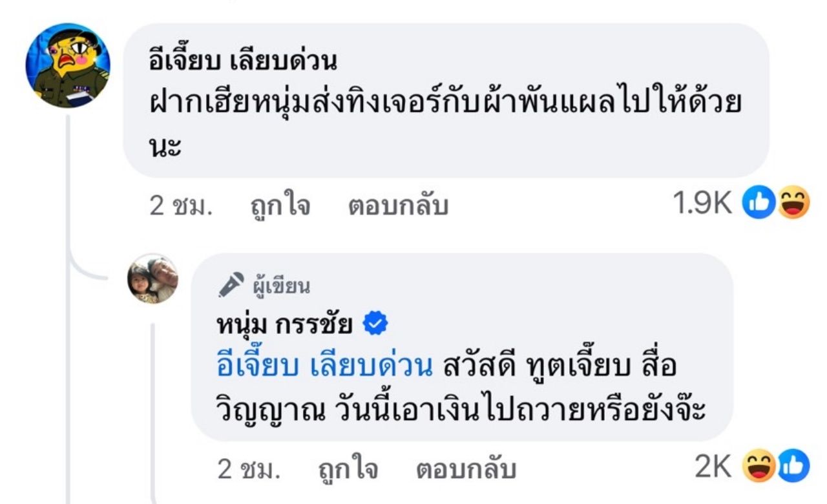
Task: Click the blue thumbs-up reaction icon beside 2K
Action: pyautogui.click(x=792, y=468)
